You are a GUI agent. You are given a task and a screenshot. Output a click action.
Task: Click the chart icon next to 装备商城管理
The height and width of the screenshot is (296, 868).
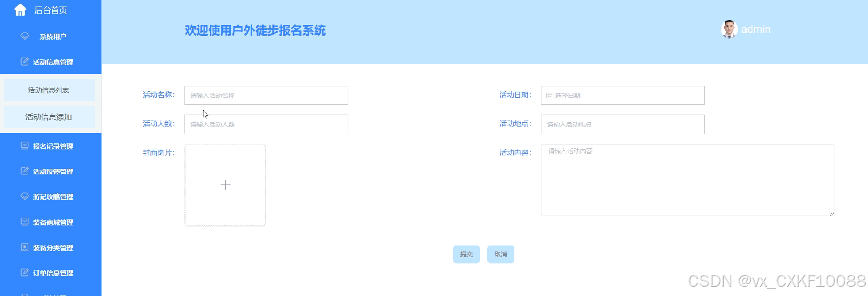[24, 222]
